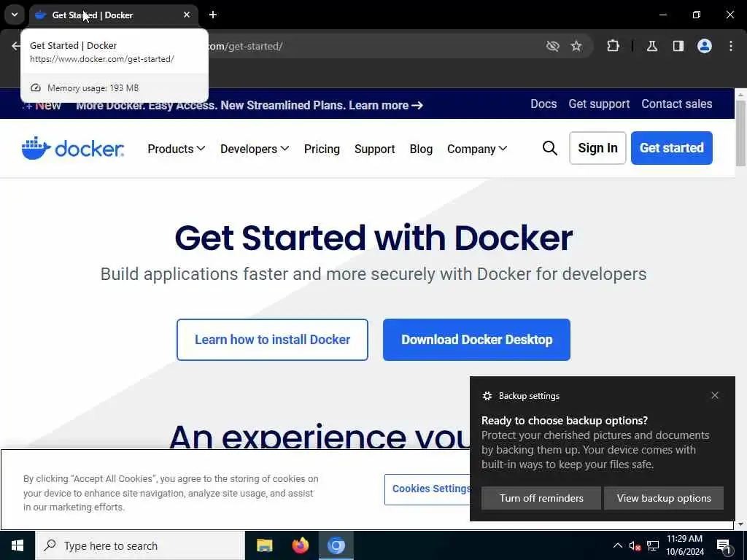Toggle the Chrome side panel icon
The image size is (747, 560).
678,46
